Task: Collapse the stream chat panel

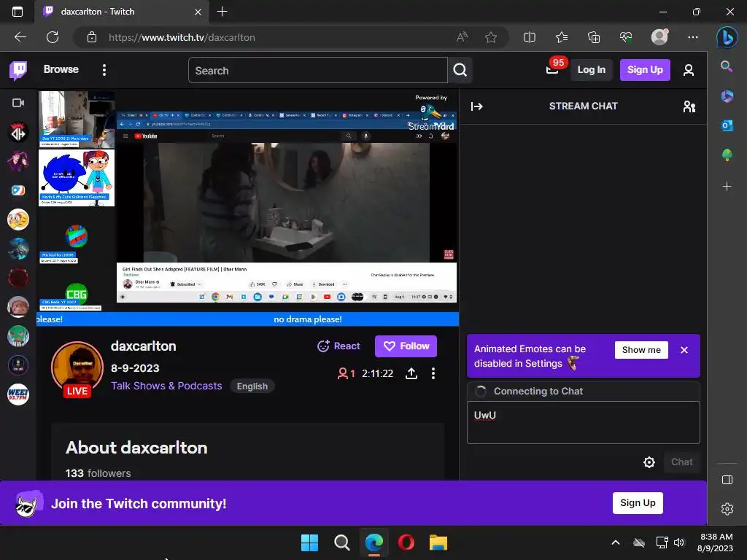Action: point(477,106)
